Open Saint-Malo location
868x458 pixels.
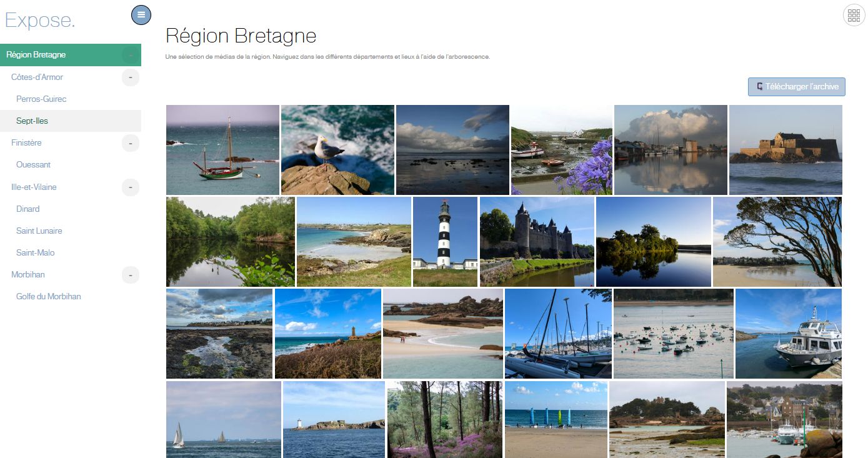pos(36,252)
